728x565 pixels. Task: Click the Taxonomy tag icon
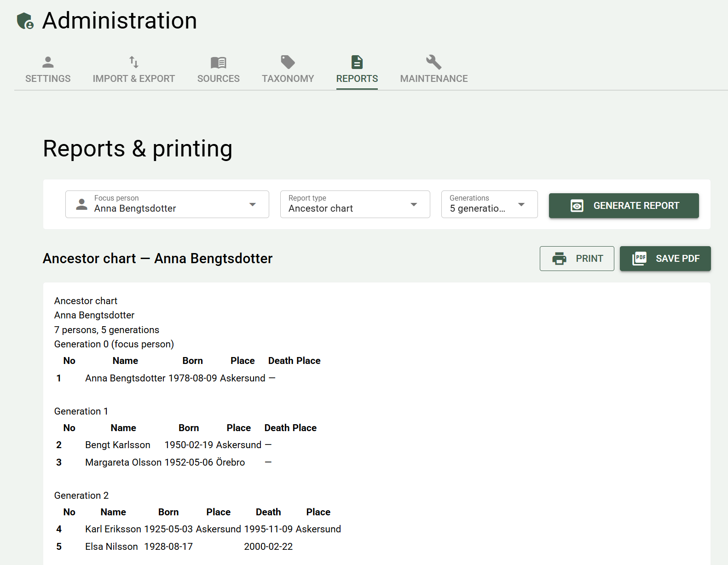288,62
